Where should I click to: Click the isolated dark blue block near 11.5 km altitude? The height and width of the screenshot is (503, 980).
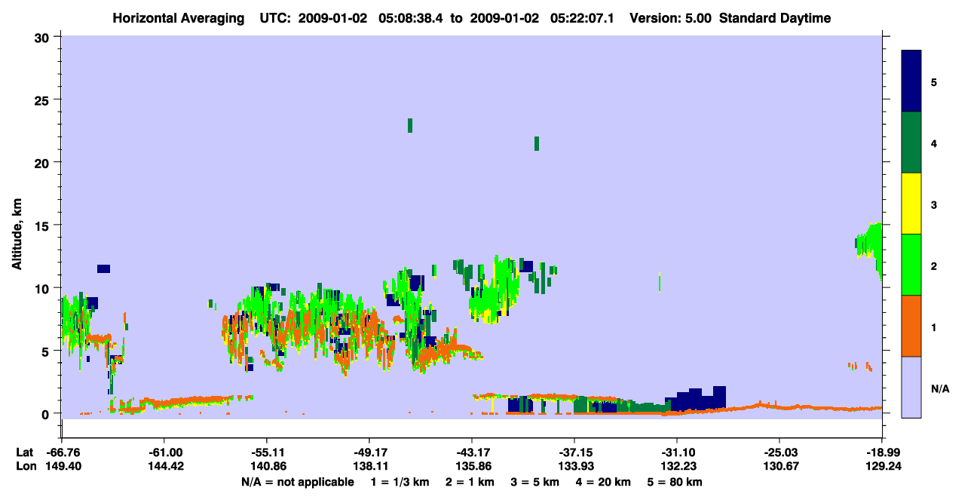point(103,268)
